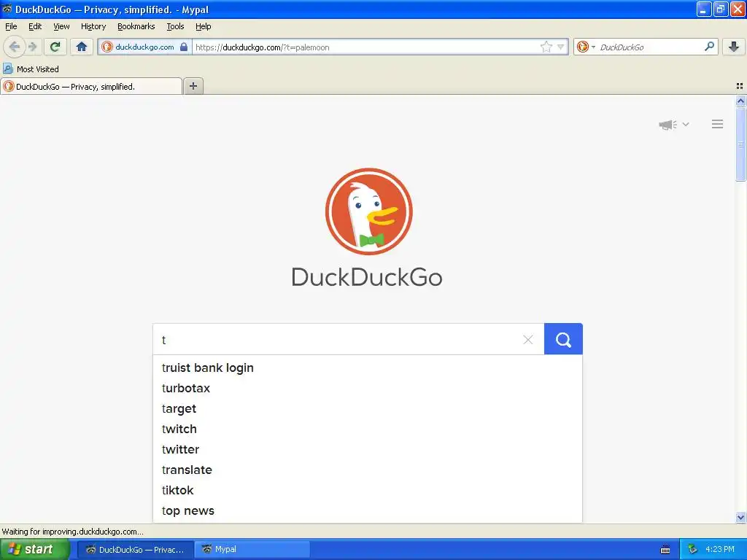Open the File menu
The width and height of the screenshot is (747, 560).
point(11,26)
